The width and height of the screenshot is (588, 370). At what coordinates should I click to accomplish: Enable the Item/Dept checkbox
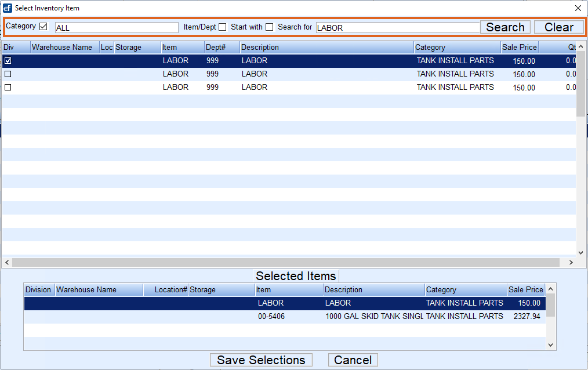[222, 27]
